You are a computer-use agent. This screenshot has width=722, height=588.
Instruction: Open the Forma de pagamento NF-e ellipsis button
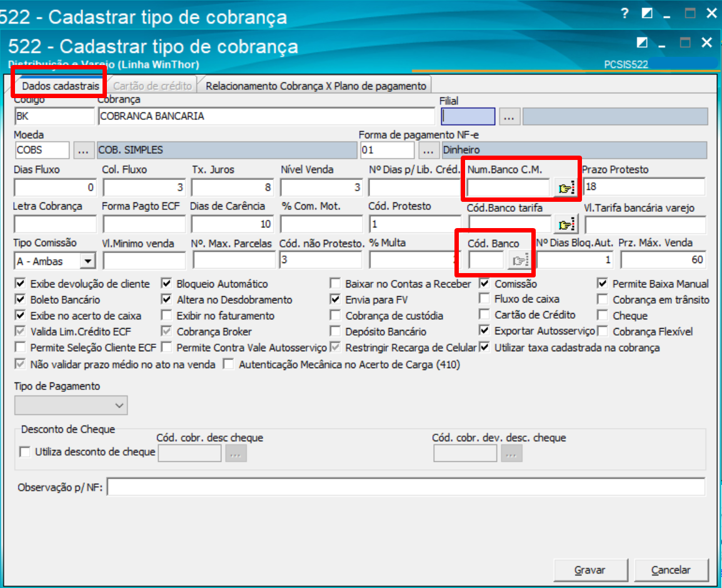pos(428,150)
